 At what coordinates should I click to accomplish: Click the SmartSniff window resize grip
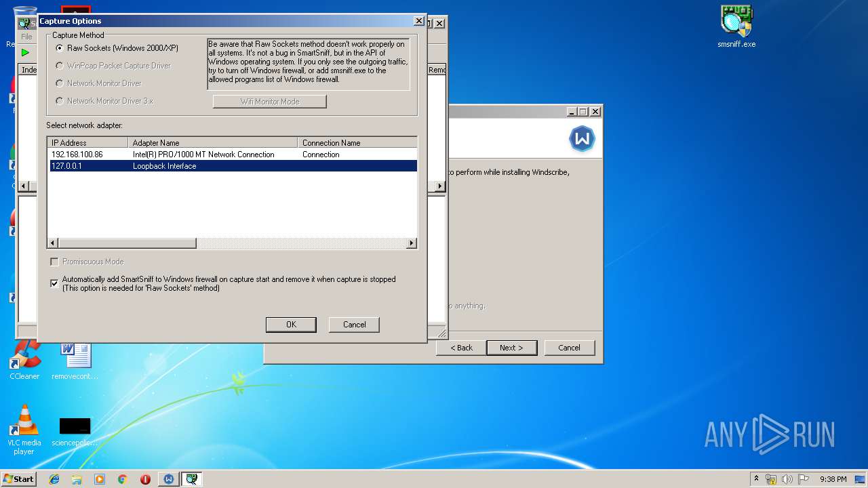[x=443, y=333]
